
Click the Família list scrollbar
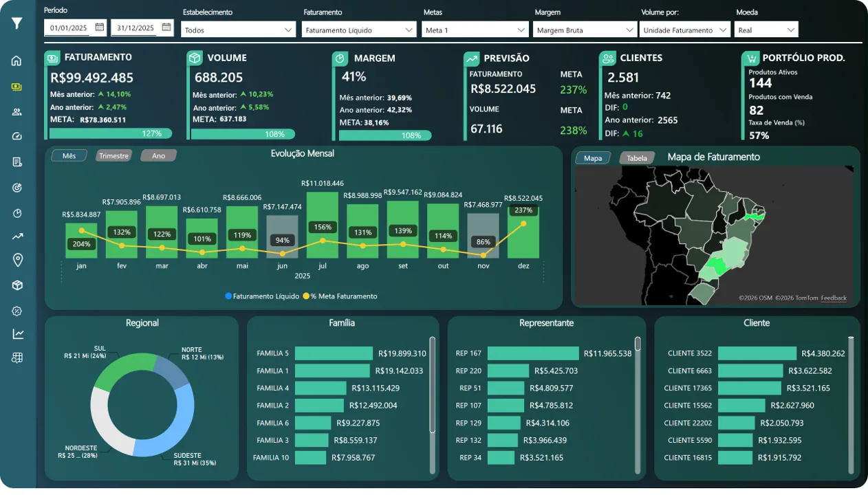coord(432,384)
